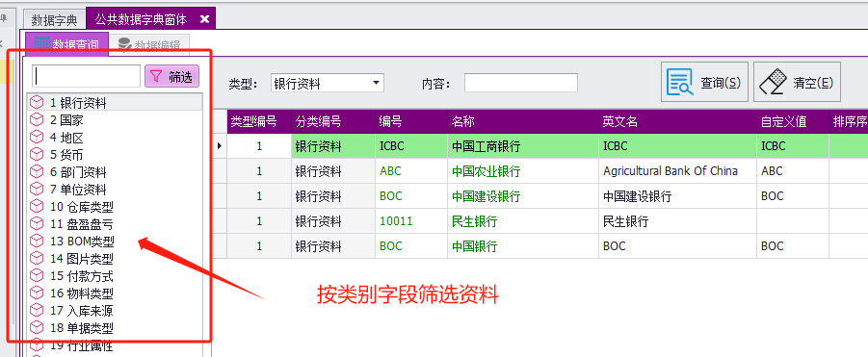Click the 中国农业银行 name cell

523,171
